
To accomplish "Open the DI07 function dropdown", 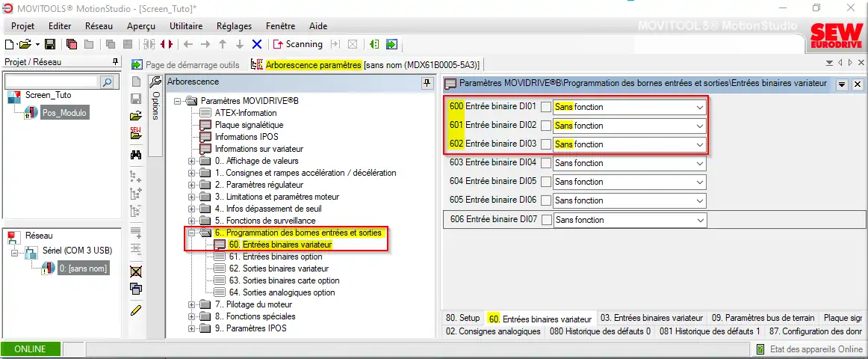I will (x=630, y=220).
